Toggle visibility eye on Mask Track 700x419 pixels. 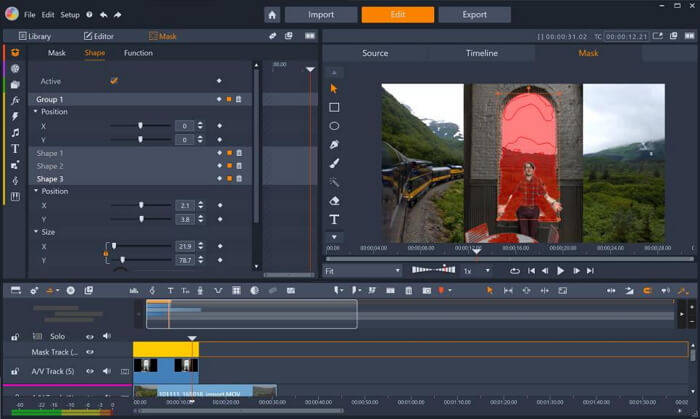[x=90, y=352]
